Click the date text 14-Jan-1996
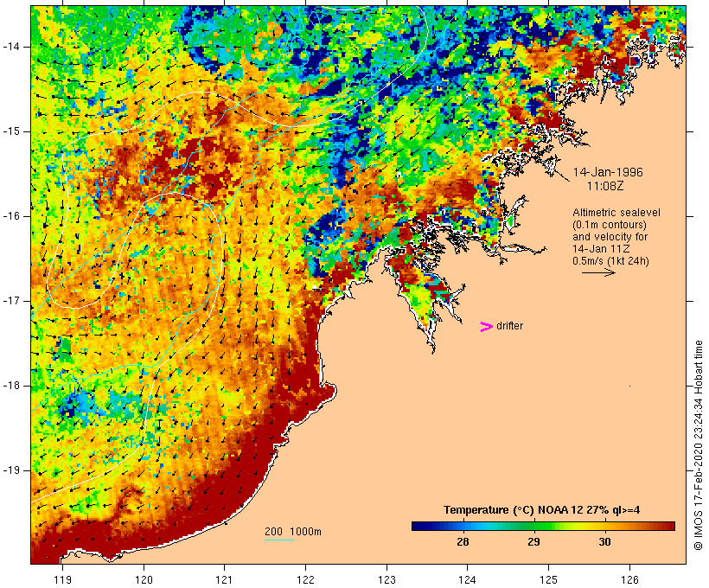Screen dimensions: 709x588 click(x=608, y=172)
